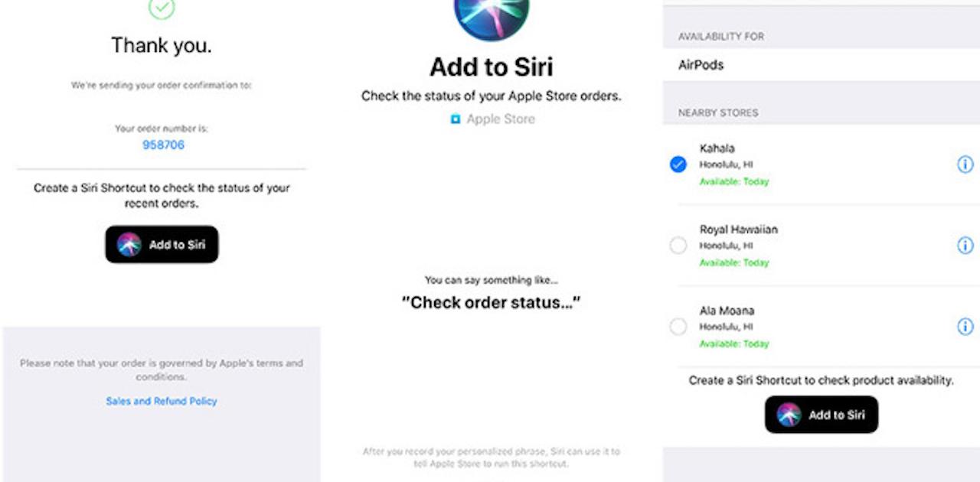This screenshot has height=482, width=980.
Task: Click the Siri orb in the order-status Add to Siri button
Action: [x=129, y=245]
